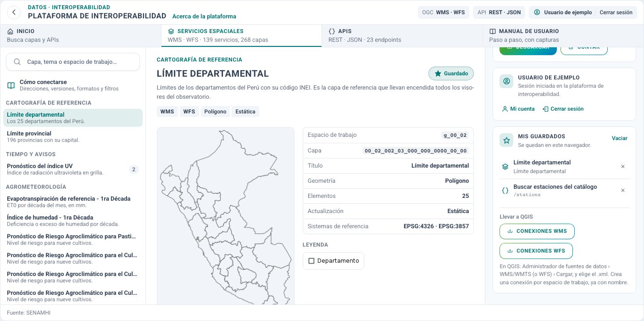This screenshot has width=644, height=321.
Task: Open Índice de humedad - 1ra Década
Action: point(73,220)
